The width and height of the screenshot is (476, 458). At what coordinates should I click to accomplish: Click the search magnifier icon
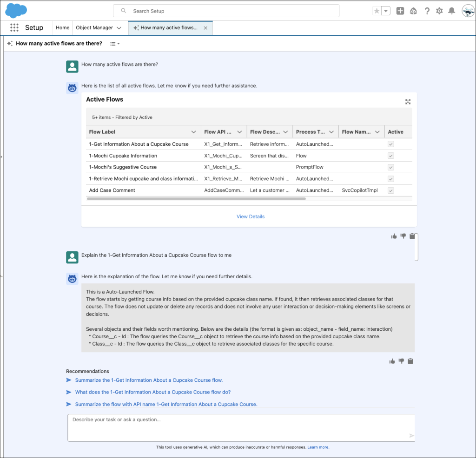click(124, 11)
